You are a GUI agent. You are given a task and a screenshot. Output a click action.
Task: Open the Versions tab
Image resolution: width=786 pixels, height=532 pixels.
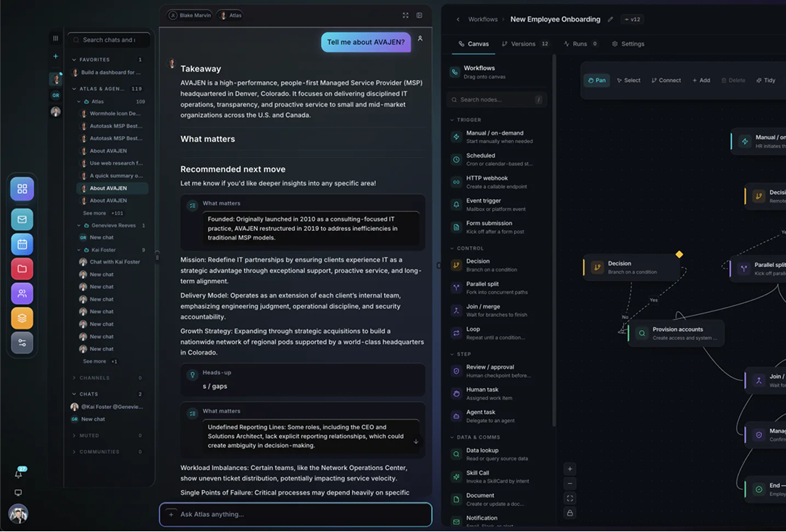tap(524, 44)
